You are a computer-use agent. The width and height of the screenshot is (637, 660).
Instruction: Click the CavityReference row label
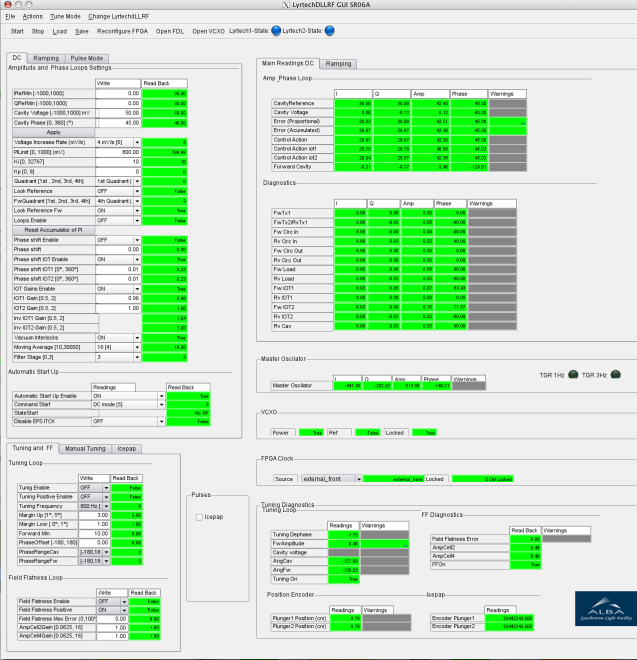[x=303, y=103]
